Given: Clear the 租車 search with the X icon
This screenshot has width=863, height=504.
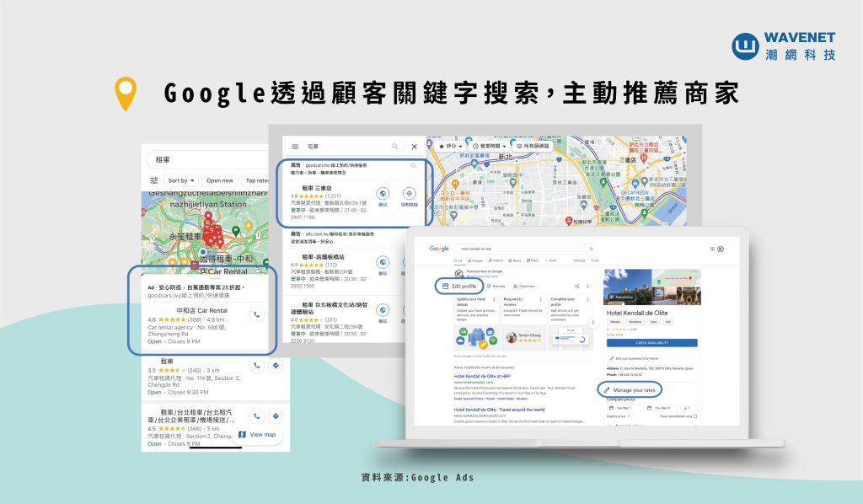Looking at the screenshot, I should 415,147.
